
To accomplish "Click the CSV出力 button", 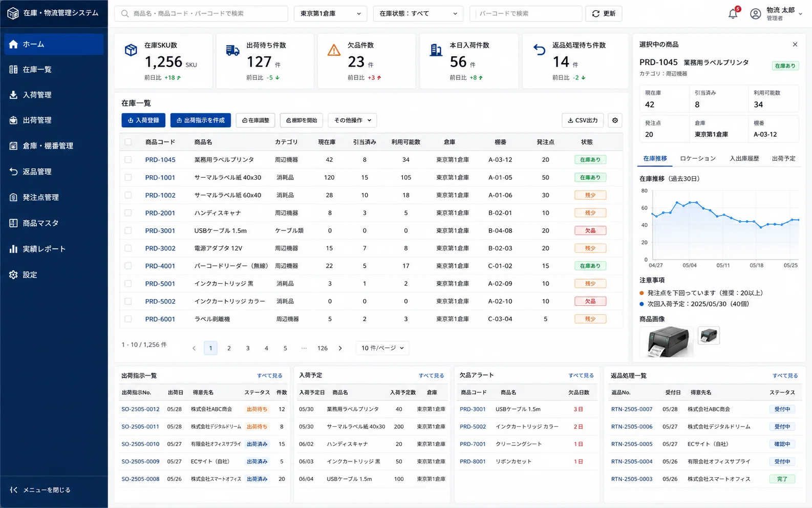I will (583, 120).
